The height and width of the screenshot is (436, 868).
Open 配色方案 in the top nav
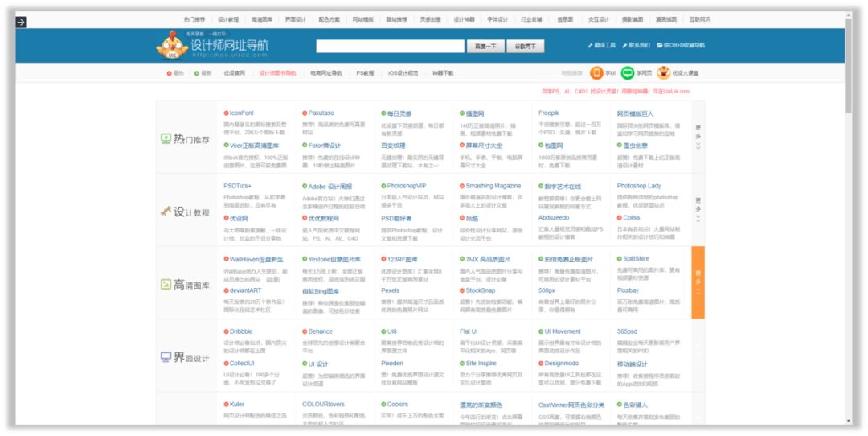pos(330,19)
